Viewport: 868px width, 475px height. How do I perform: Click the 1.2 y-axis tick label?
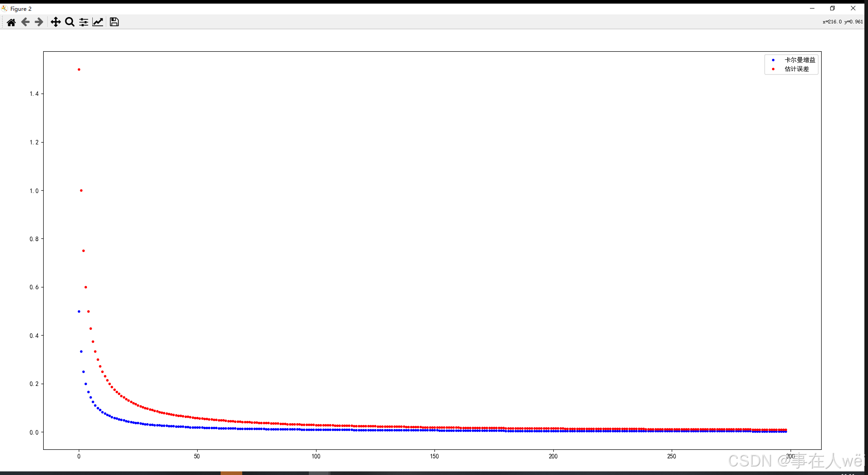point(34,142)
